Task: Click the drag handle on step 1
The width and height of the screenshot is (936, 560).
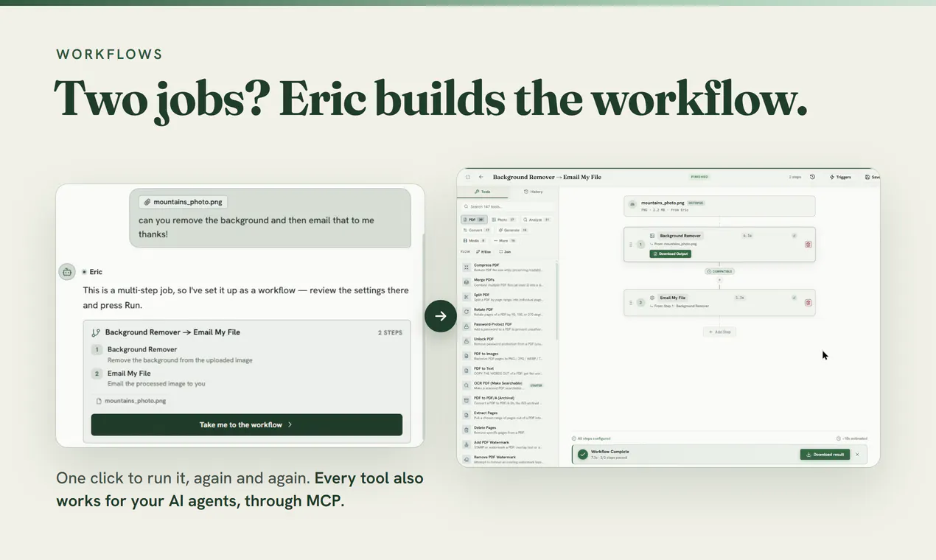Action: click(x=630, y=245)
